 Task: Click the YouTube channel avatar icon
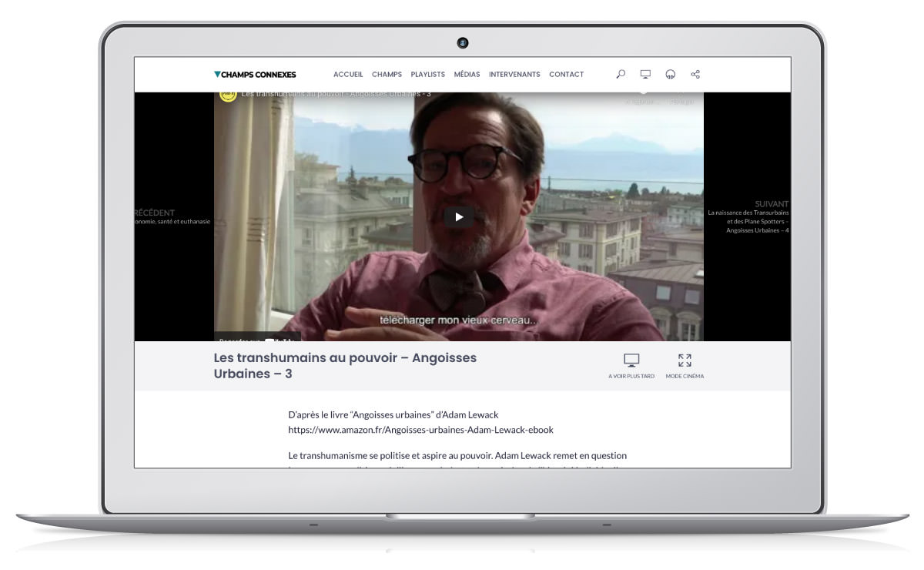tap(228, 96)
